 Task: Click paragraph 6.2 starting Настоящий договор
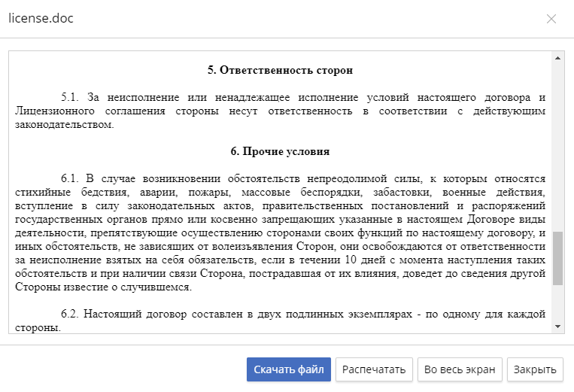280,321
